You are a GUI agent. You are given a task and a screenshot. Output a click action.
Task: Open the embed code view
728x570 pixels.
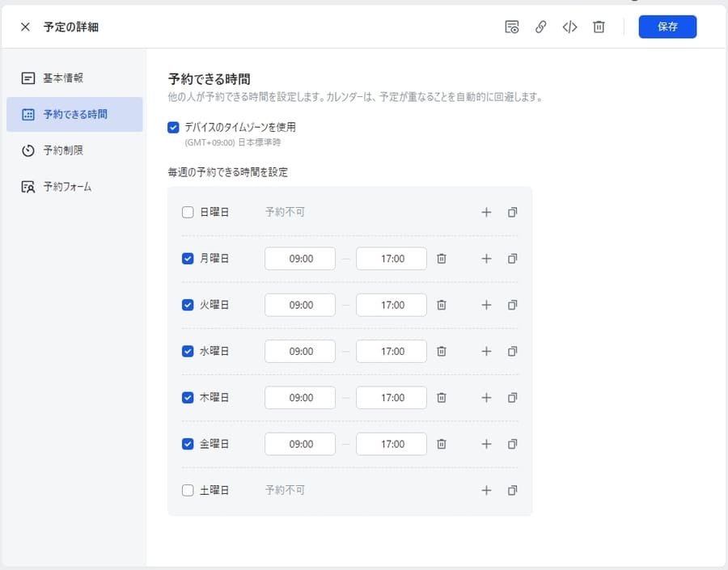coord(569,27)
